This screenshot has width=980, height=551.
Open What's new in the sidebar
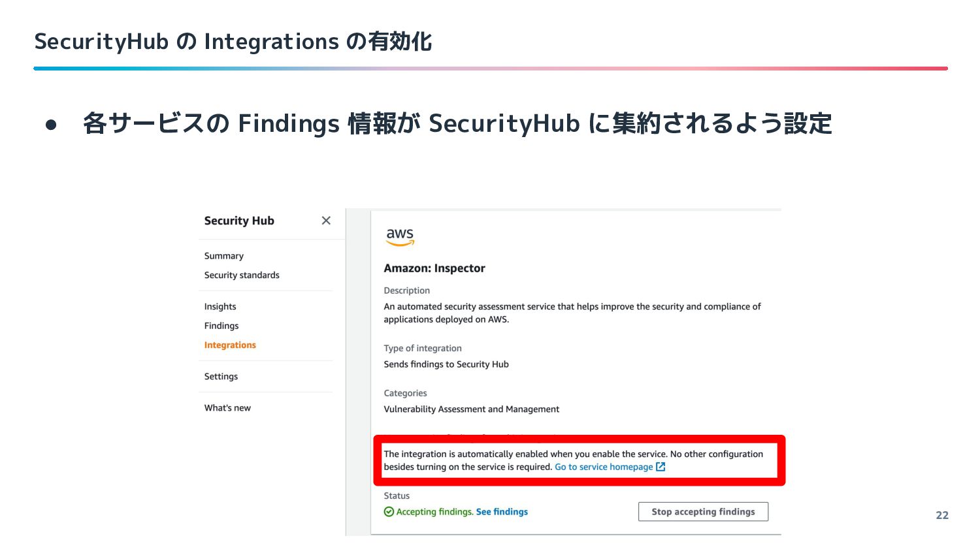tap(227, 407)
